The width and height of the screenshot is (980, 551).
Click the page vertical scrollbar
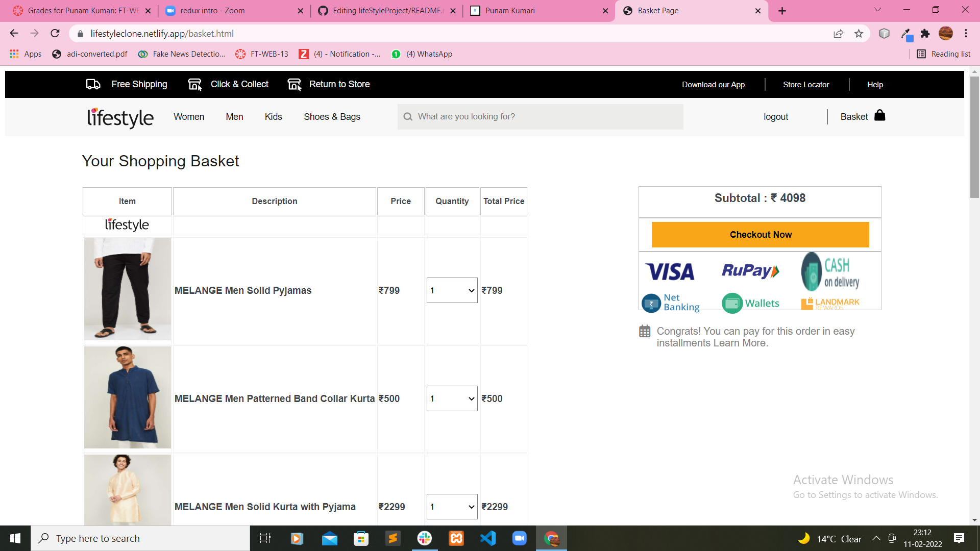tap(974, 138)
